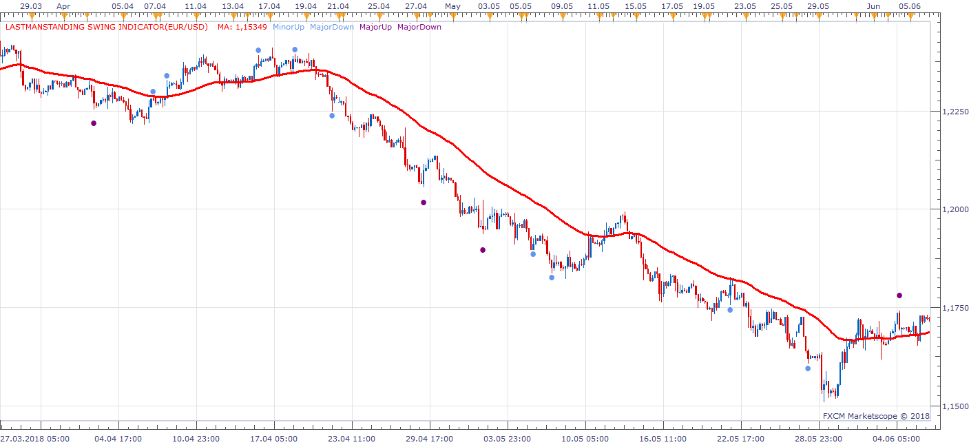Click the May month label on top axis

pos(452,6)
